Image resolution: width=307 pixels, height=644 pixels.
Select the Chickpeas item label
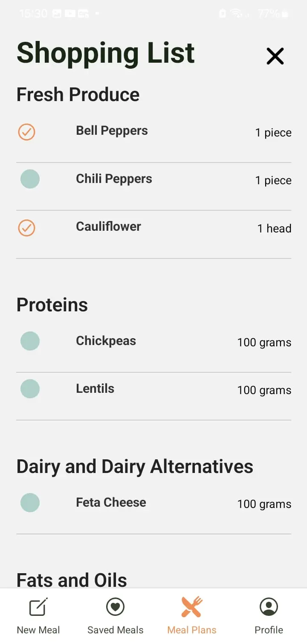(x=106, y=341)
